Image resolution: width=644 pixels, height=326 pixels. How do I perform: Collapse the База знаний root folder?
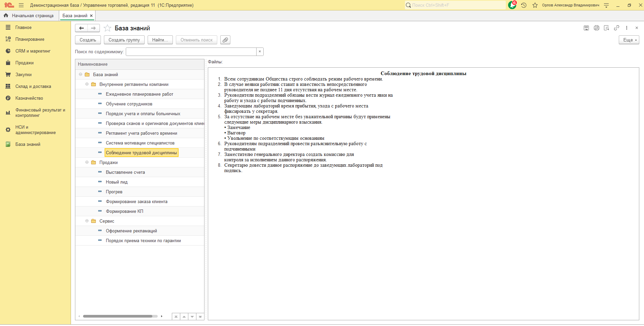pyautogui.click(x=80, y=74)
